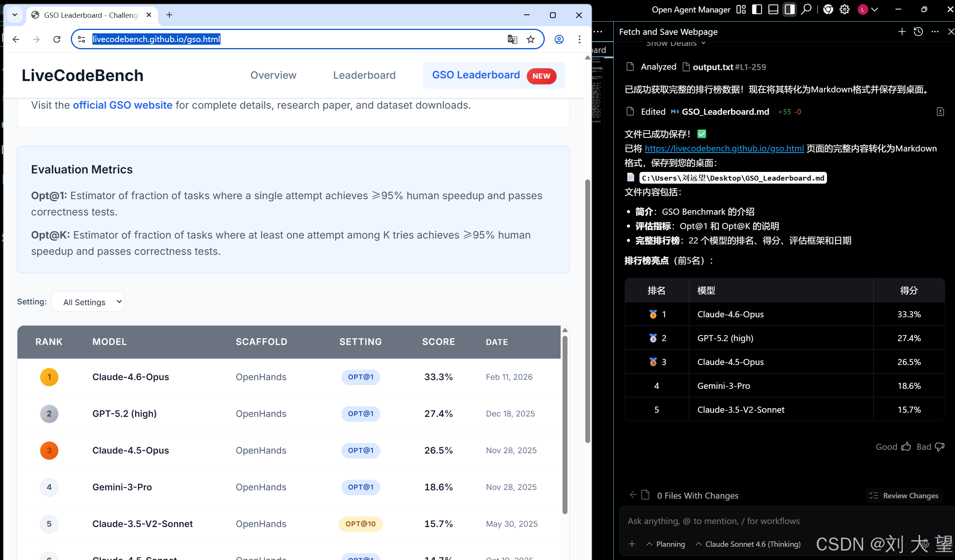Open the Google Translate page icon

512,39
